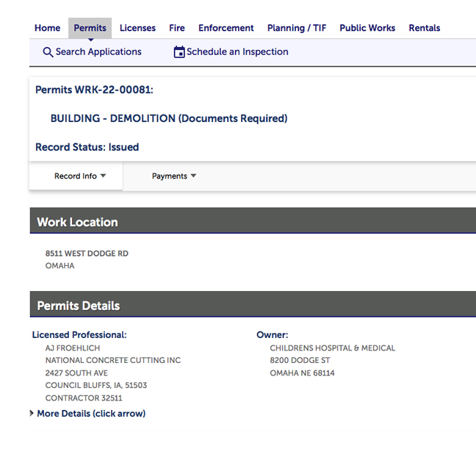Click the OMAHA work location city text
This screenshot has height=460, width=476.
pos(59,266)
